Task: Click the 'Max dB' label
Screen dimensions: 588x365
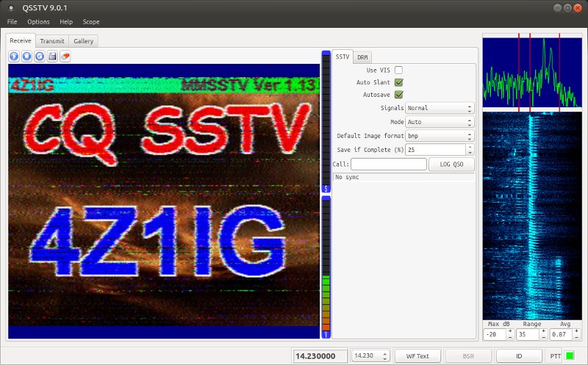Action: pyautogui.click(x=499, y=324)
